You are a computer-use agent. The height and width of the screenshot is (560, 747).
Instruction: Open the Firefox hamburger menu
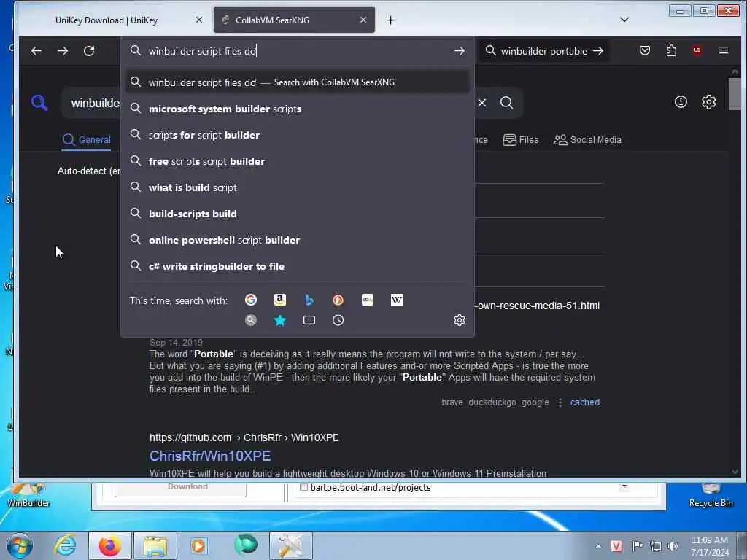(x=723, y=50)
